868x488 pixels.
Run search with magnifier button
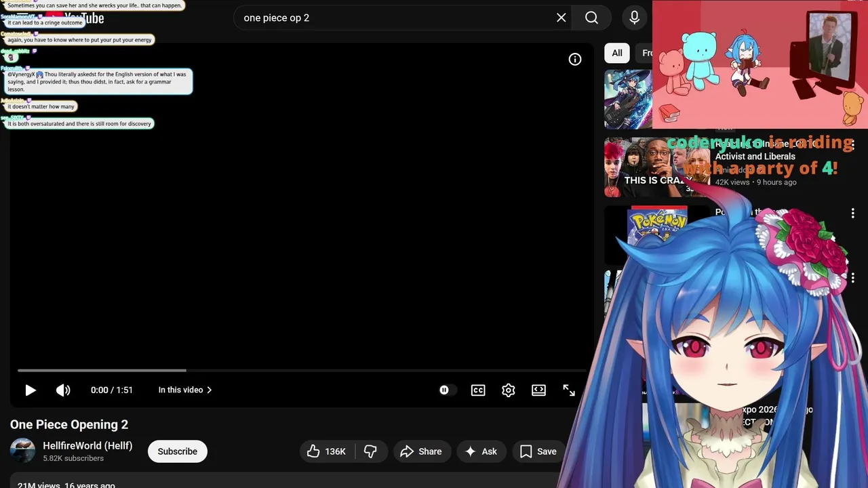592,18
